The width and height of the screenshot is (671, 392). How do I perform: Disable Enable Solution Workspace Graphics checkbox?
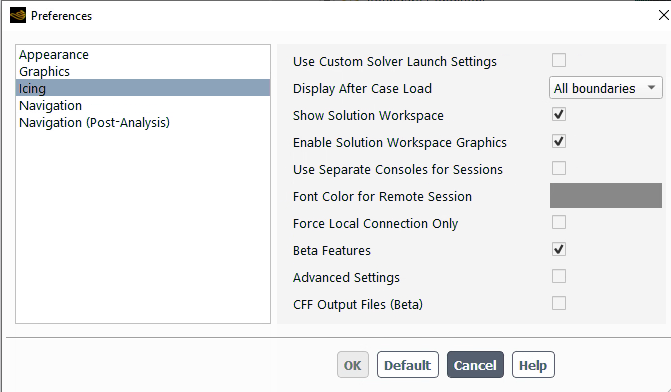[558, 141]
